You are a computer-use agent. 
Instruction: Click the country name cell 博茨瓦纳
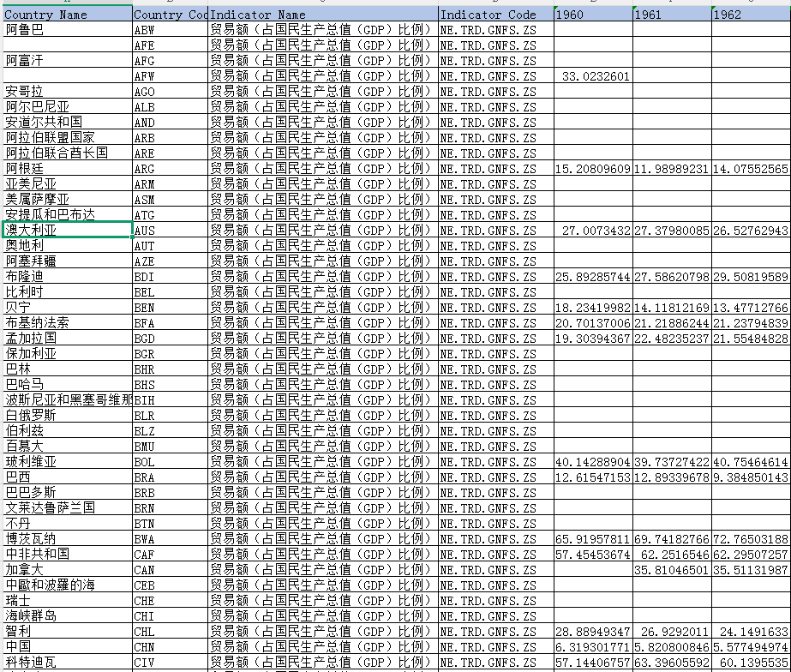67,539
